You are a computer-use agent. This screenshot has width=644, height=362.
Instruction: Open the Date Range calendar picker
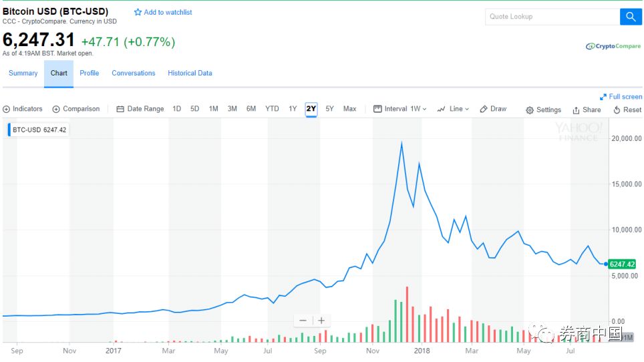pyautogui.click(x=140, y=109)
